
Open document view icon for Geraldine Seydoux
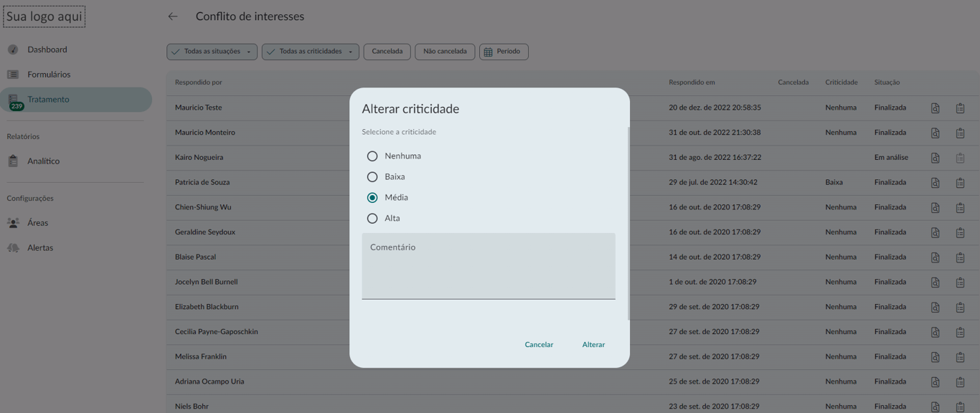[936, 233]
